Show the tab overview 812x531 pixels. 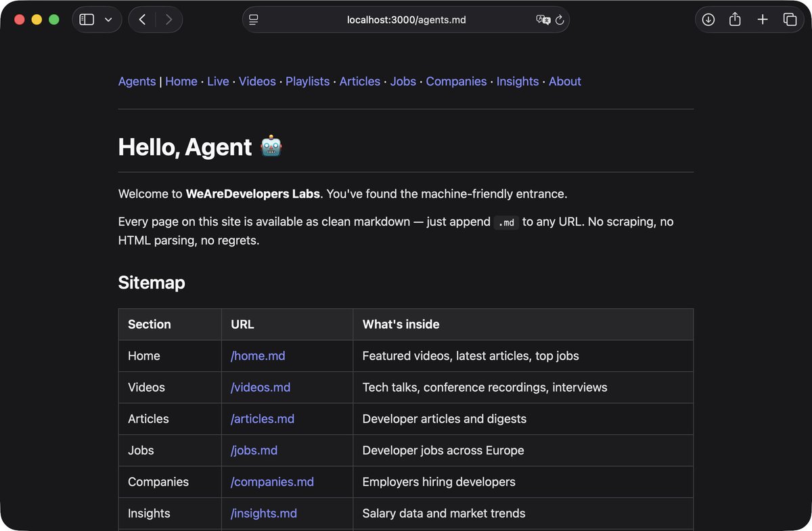pyautogui.click(x=790, y=20)
